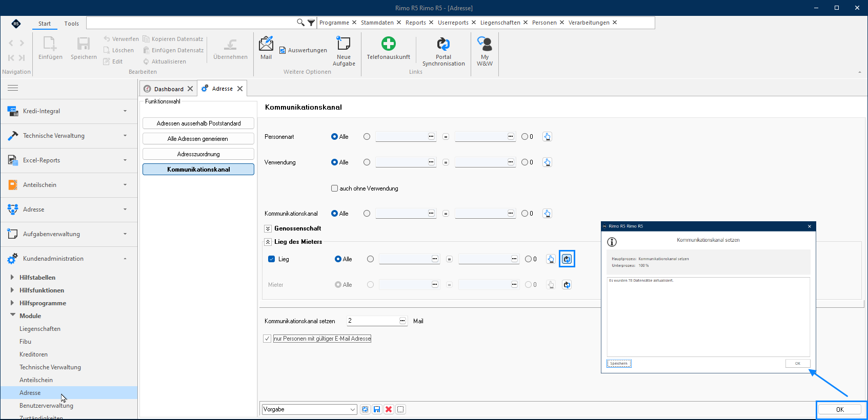Screen dimensions: 868x420
Task: Open the Tools ribbon tab
Action: point(72,24)
